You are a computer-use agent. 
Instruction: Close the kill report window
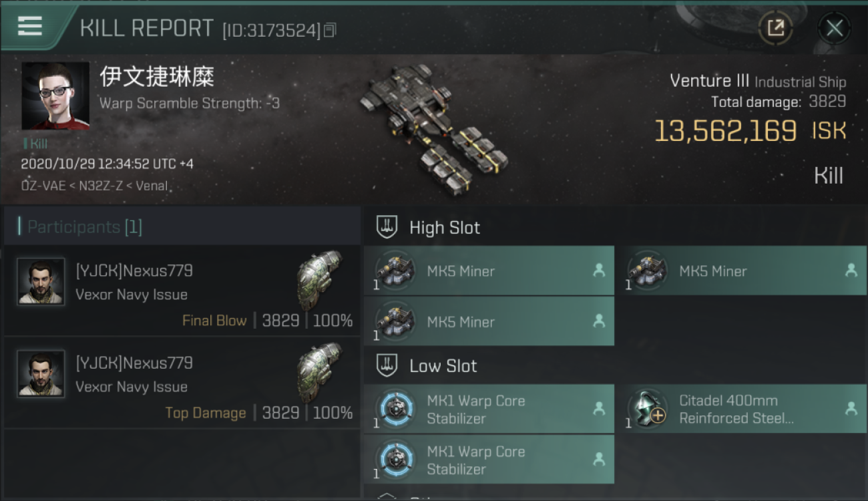tap(834, 28)
